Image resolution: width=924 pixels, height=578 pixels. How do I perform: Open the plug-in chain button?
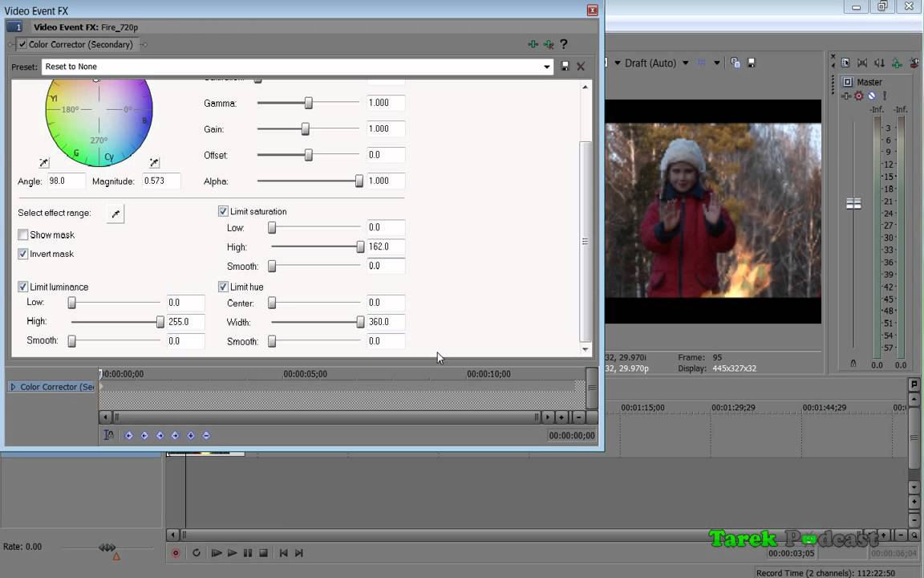click(x=533, y=44)
